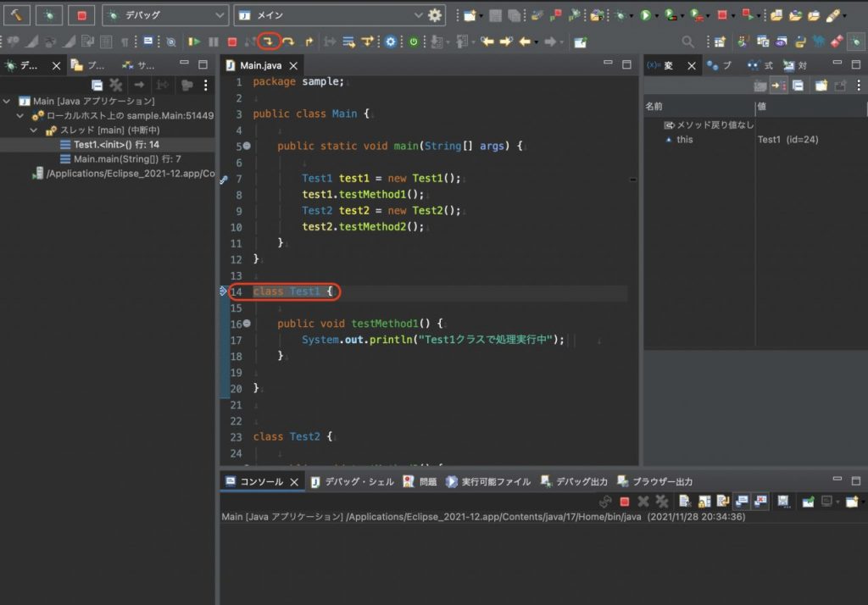Click the Remove All Terminated Launches icon
Screen dimensions: 868x605
click(661, 501)
